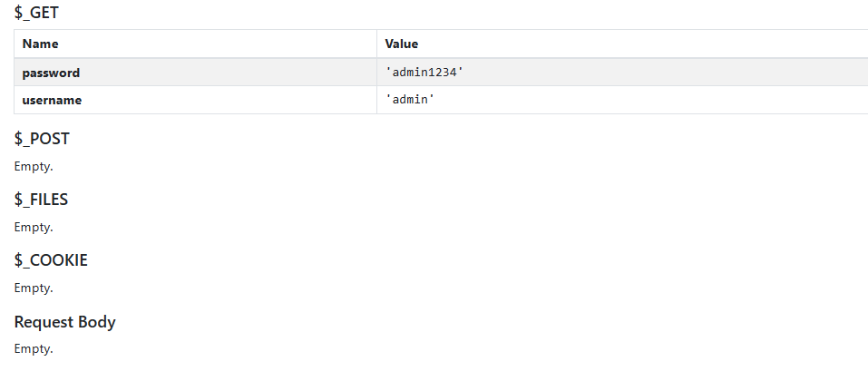This screenshot has height=381, width=868.
Task: Click the password table row
Action: tap(441, 72)
